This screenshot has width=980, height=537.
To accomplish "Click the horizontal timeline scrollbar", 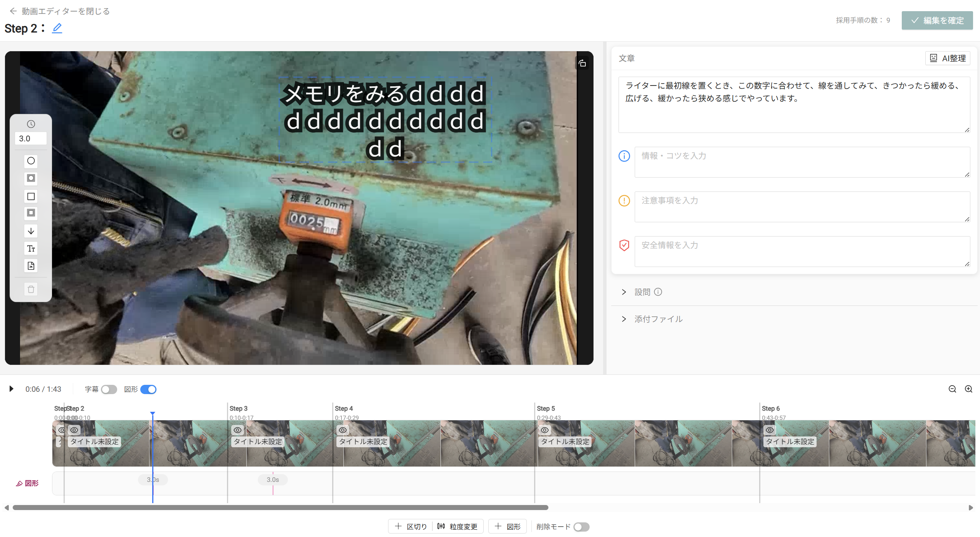I will [x=280, y=508].
